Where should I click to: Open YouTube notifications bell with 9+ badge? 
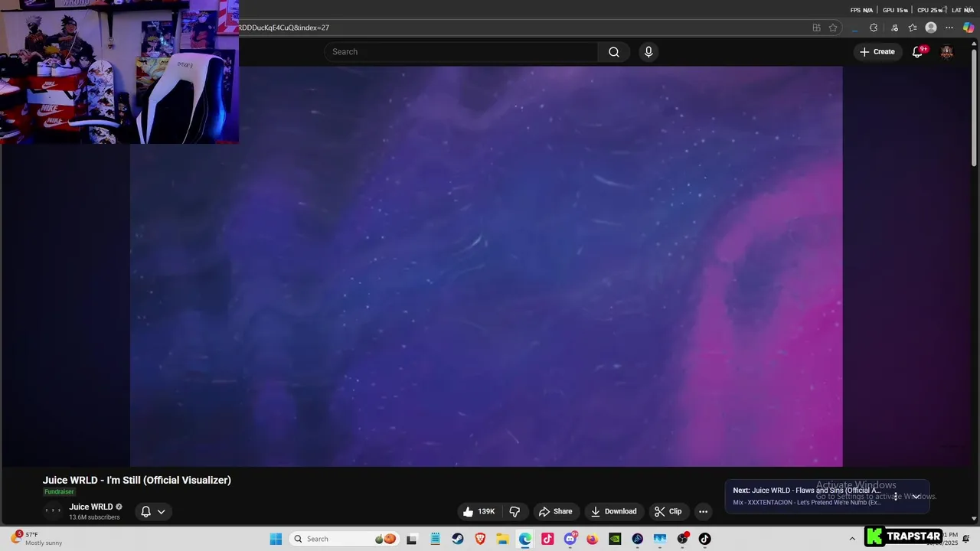(917, 52)
